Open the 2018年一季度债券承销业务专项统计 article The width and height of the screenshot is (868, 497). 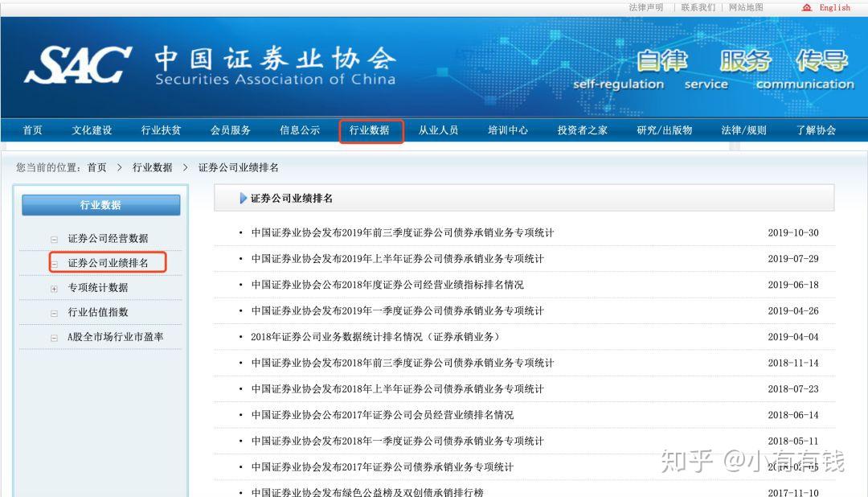(x=398, y=441)
